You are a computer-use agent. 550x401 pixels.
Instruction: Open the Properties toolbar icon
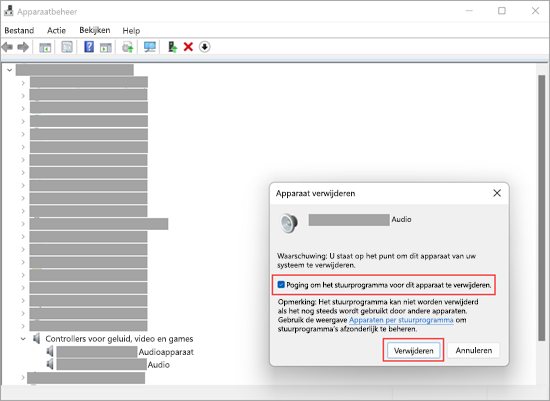point(67,47)
